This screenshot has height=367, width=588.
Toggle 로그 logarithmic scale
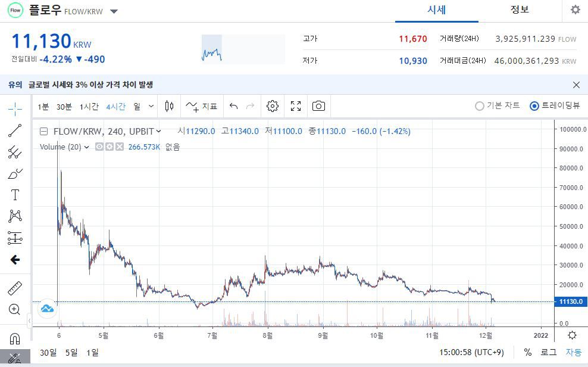pyautogui.click(x=549, y=352)
